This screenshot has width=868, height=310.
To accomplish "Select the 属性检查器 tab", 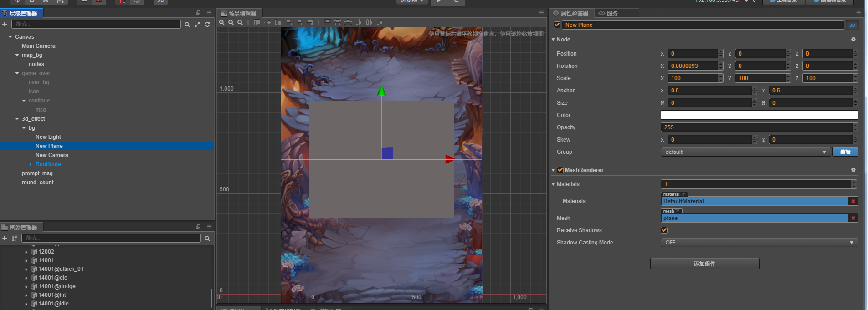I will pyautogui.click(x=570, y=13).
